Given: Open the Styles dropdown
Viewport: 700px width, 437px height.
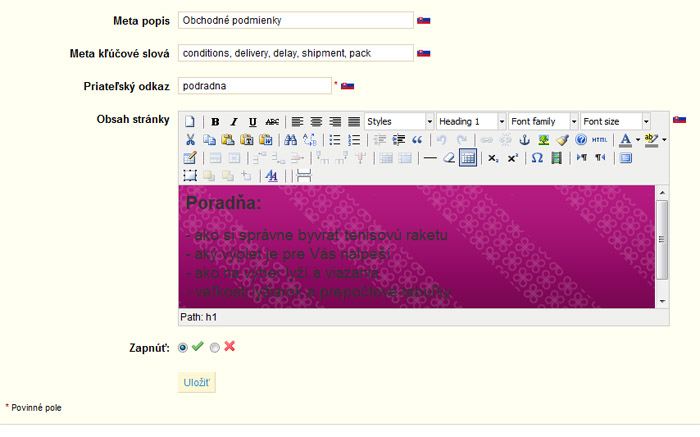Looking at the screenshot, I should click(x=399, y=121).
